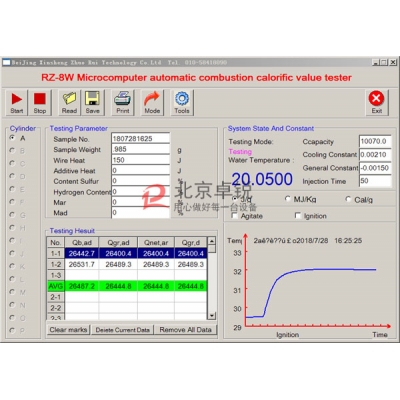Switch mode via the Mode arrow icon
Viewport: 400px width, 400px height.
pos(152,103)
